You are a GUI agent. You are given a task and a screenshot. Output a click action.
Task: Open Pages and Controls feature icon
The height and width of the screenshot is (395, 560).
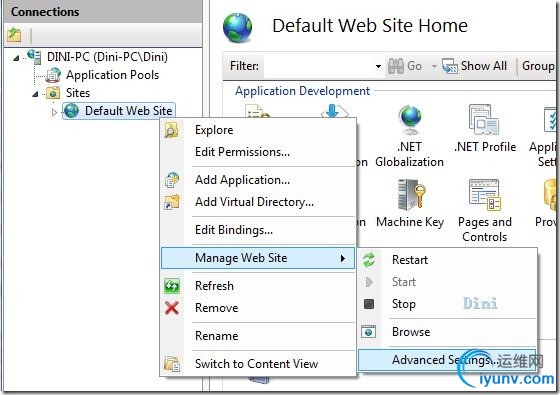pyautogui.click(x=485, y=195)
